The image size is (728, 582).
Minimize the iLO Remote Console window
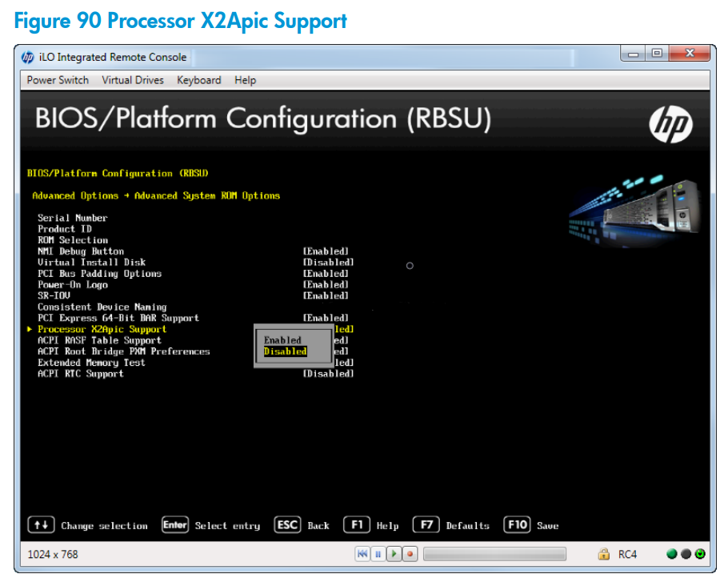(x=633, y=54)
